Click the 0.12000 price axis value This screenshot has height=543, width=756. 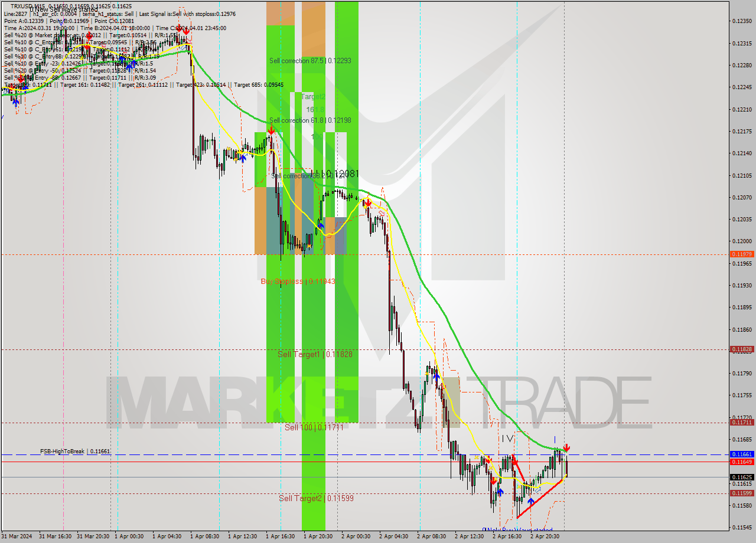742,241
